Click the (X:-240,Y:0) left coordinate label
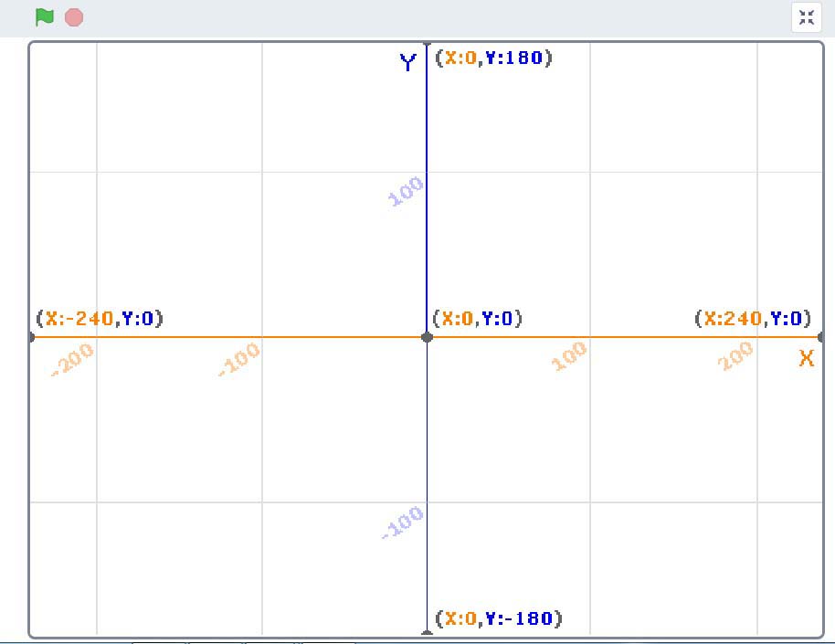 pos(100,319)
